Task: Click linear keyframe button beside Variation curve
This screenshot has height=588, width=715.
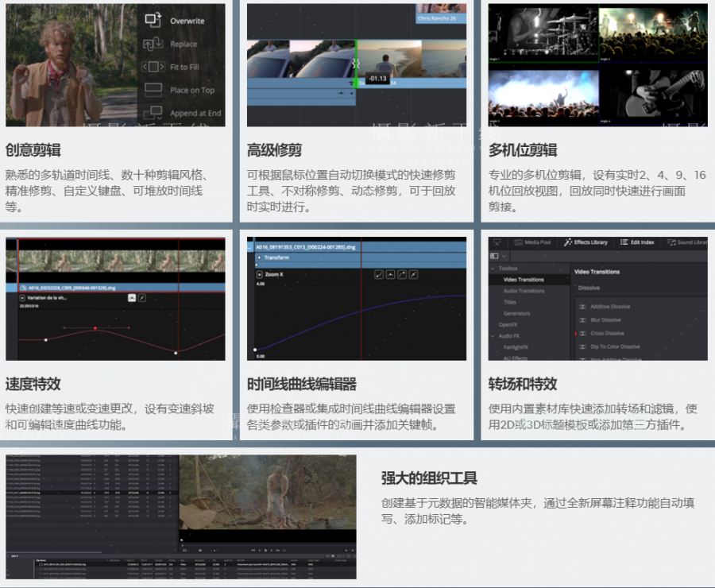Action: point(142,298)
